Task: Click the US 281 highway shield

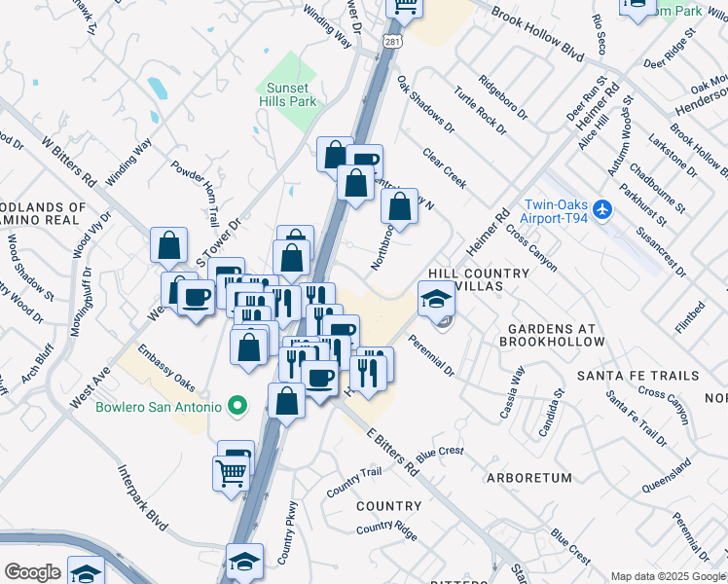Action: [392, 41]
